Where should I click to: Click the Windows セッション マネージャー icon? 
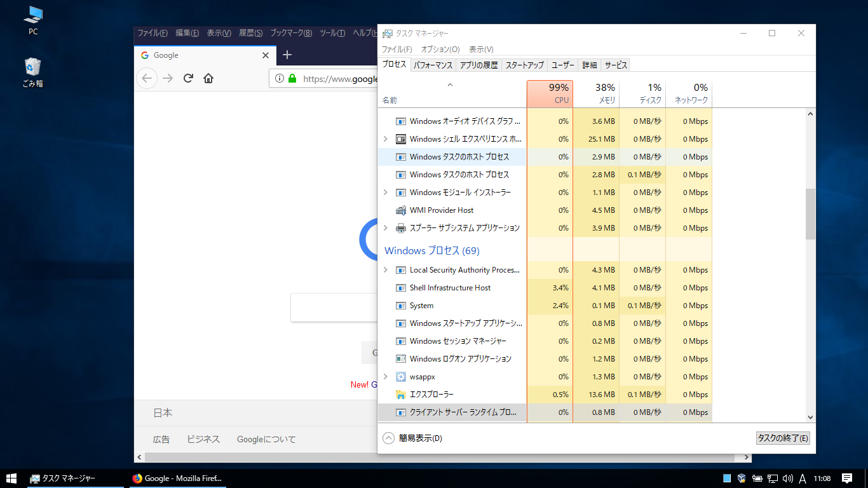pos(401,341)
